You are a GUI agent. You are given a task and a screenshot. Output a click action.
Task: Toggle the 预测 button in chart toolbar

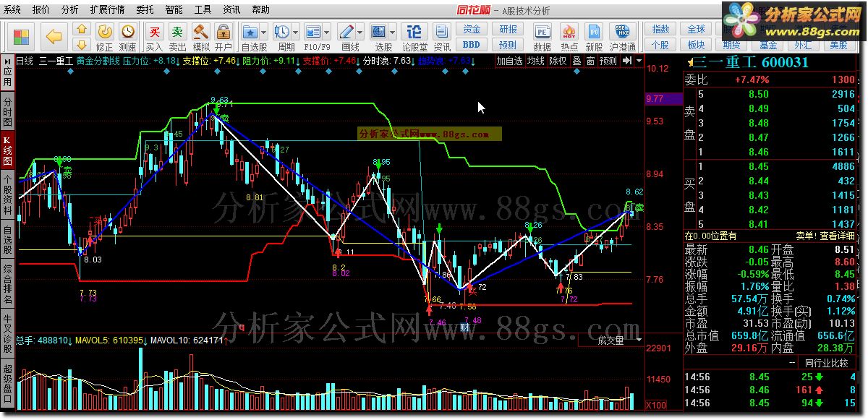point(609,61)
